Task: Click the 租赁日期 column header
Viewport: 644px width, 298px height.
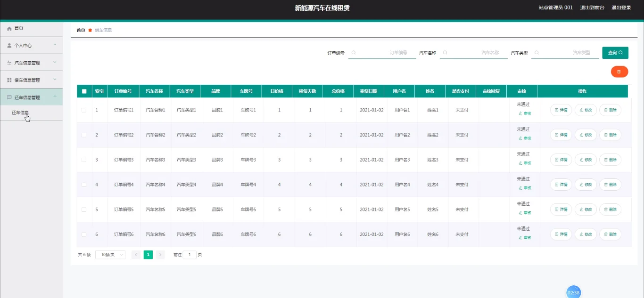Action: (x=369, y=91)
